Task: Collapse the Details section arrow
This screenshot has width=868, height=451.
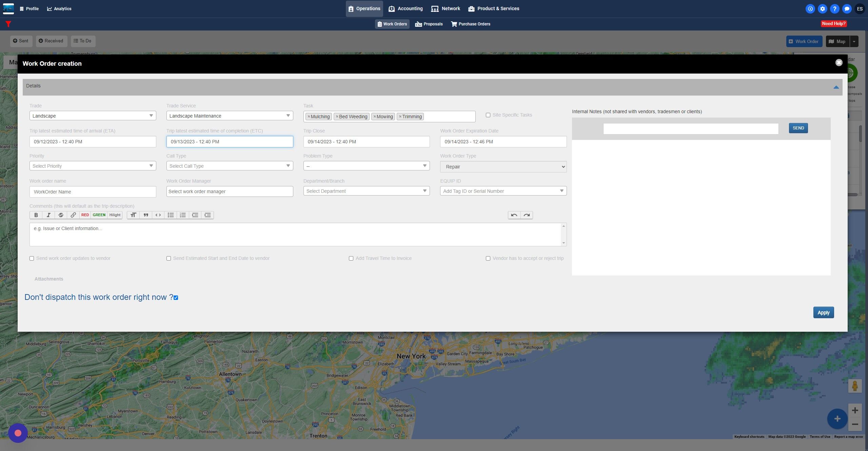Action: coord(836,87)
